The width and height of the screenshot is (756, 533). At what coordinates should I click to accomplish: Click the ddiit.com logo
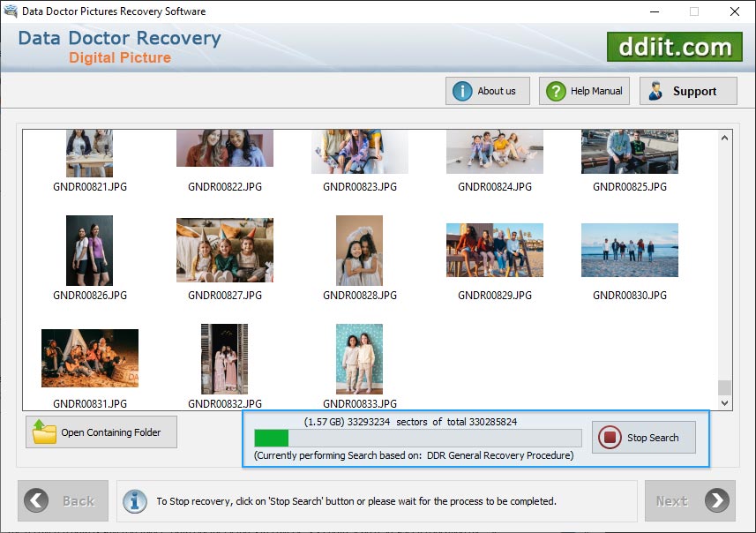[x=675, y=46]
